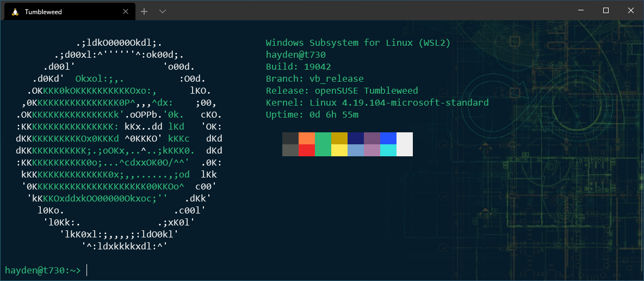
Task: Click the orange color block
Action: tap(307, 138)
